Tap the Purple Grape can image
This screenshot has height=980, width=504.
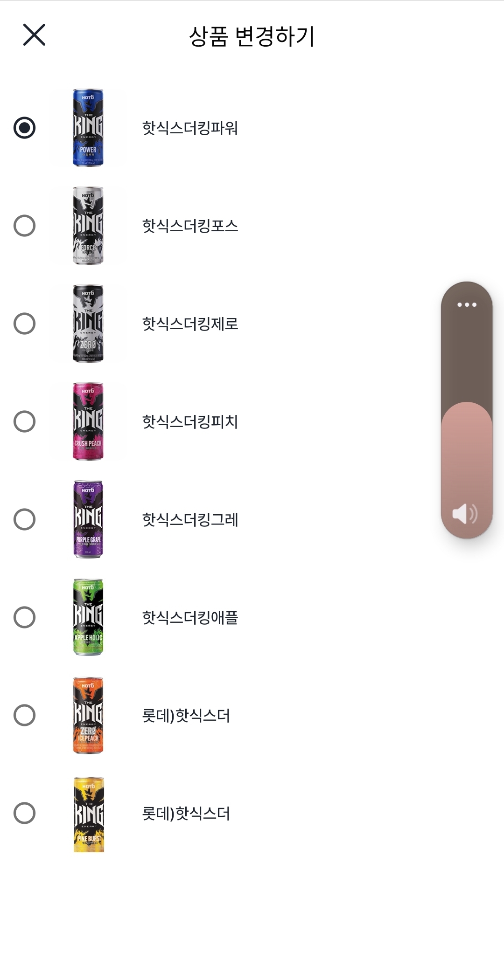click(88, 519)
